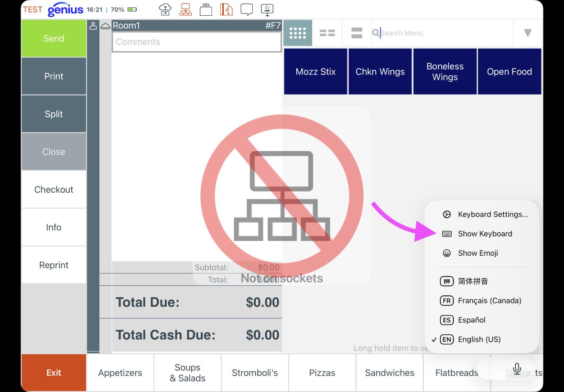Screen dimensions: 564x392
Task: Tap the Reprint button
Action: tap(54, 265)
